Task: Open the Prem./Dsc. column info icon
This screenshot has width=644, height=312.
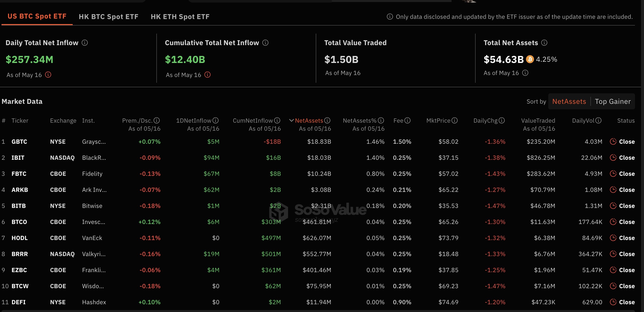Action: (x=157, y=121)
